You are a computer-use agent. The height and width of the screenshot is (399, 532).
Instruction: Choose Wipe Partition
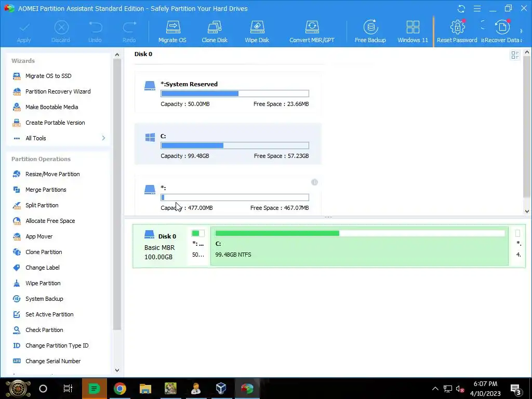[43, 283]
